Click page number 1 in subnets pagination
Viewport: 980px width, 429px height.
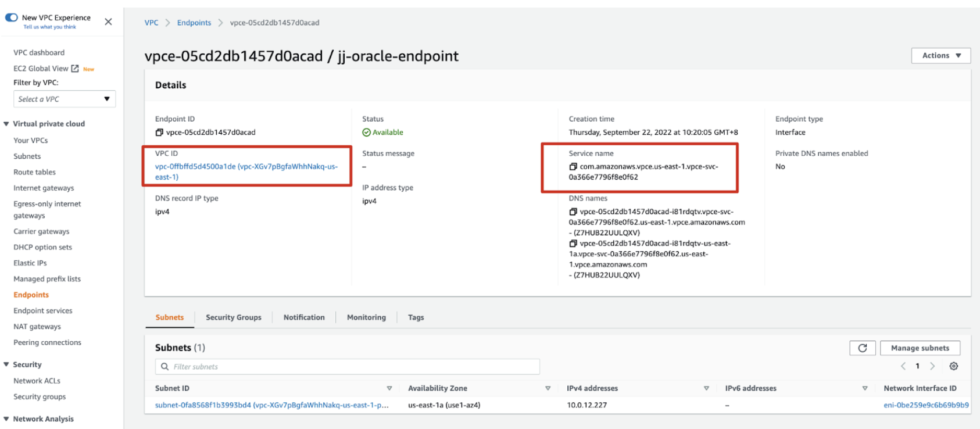pos(918,366)
